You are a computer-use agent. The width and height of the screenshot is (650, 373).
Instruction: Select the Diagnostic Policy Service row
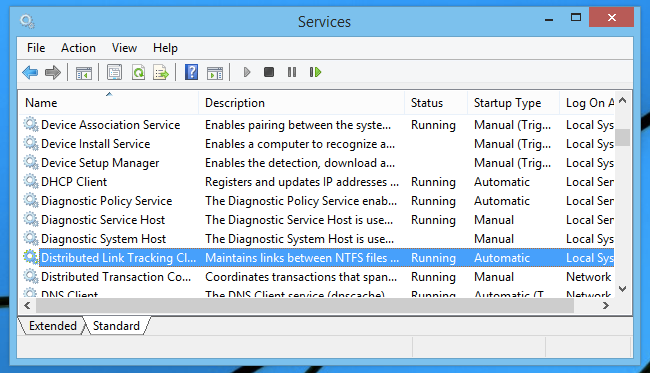(318, 201)
